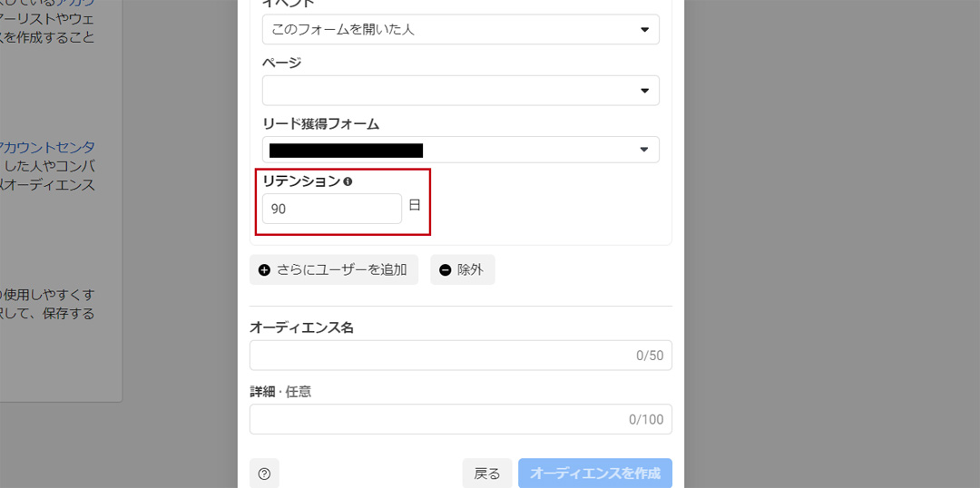Click the 0/100 character counter in 詳細
Viewport: 980px width, 488px height.
646,420
